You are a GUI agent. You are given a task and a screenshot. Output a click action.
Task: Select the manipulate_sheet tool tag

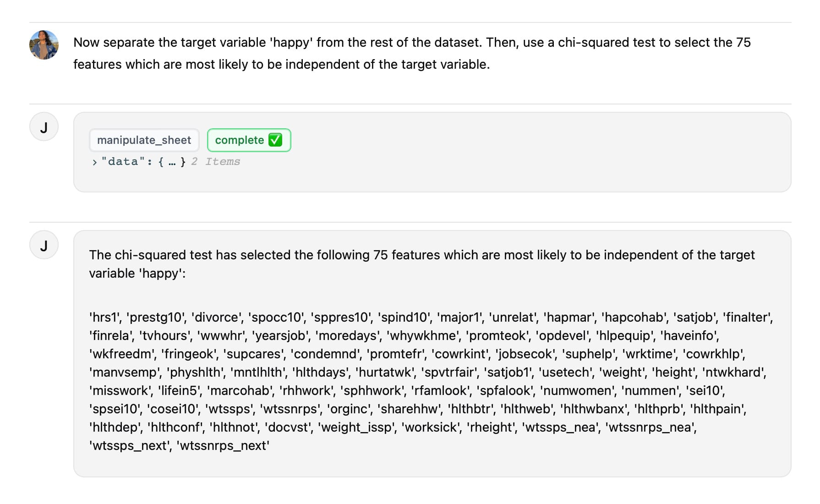click(x=144, y=140)
